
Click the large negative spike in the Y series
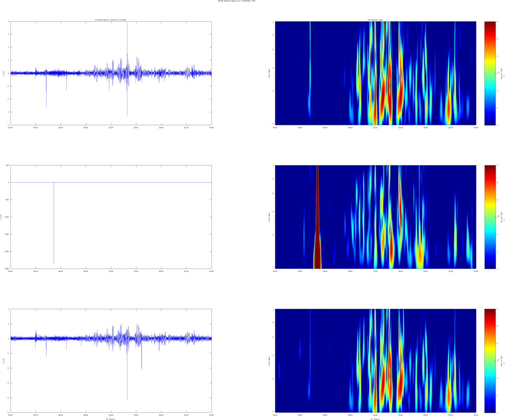(x=54, y=223)
